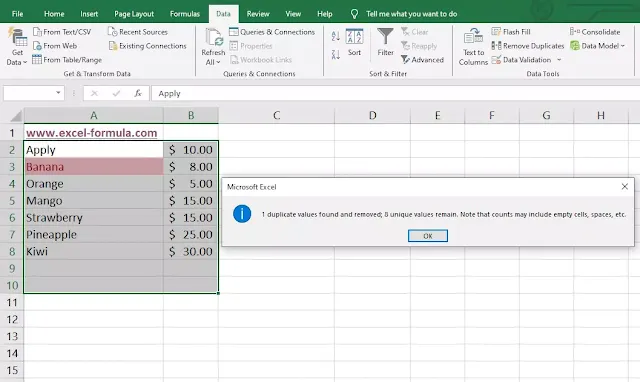Switch to the View tab
The width and height of the screenshot is (640, 382).
pyautogui.click(x=293, y=14)
